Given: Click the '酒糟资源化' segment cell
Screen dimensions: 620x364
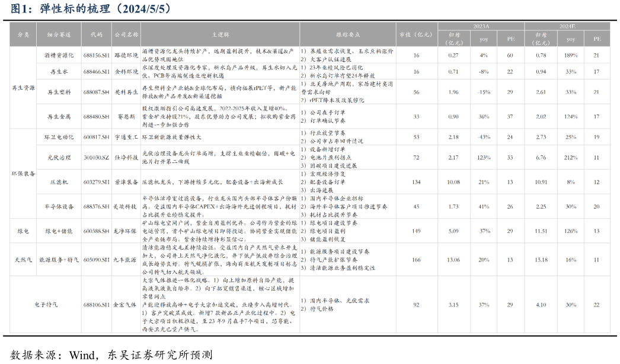Looking at the screenshot, I should [59, 55].
